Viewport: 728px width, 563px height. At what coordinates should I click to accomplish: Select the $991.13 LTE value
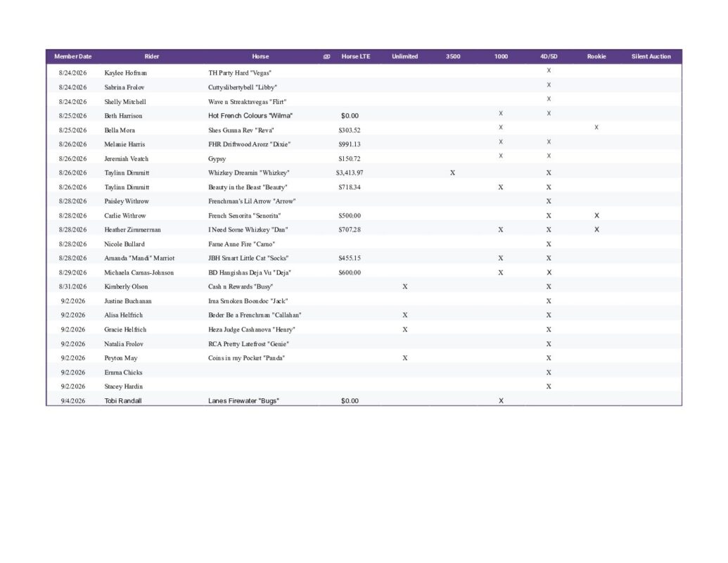pyautogui.click(x=350, y=144)
